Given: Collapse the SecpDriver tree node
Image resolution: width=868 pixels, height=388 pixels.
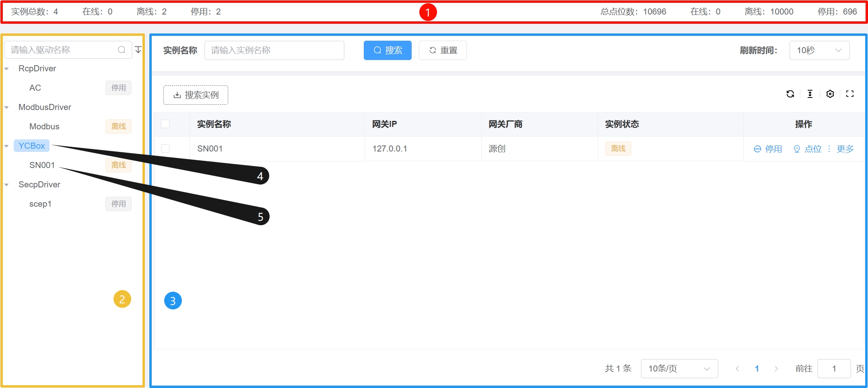Looking at the screenshot, I should click(7, 185).
